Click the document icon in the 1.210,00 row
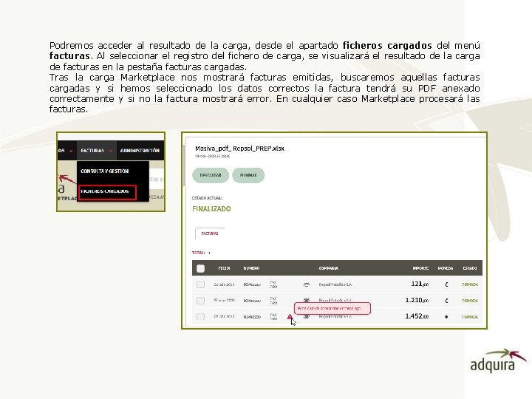The height and width of the screenshot is (399, 532). 307,301
